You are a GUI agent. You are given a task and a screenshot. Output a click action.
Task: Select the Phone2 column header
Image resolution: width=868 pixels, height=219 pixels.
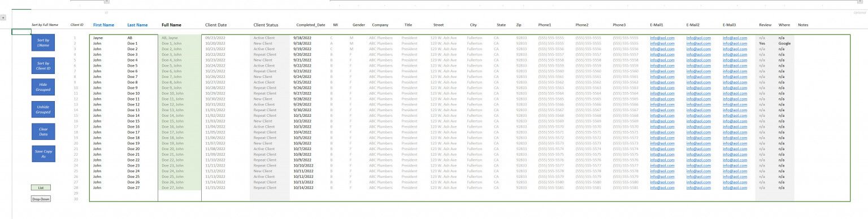[582, 25]
